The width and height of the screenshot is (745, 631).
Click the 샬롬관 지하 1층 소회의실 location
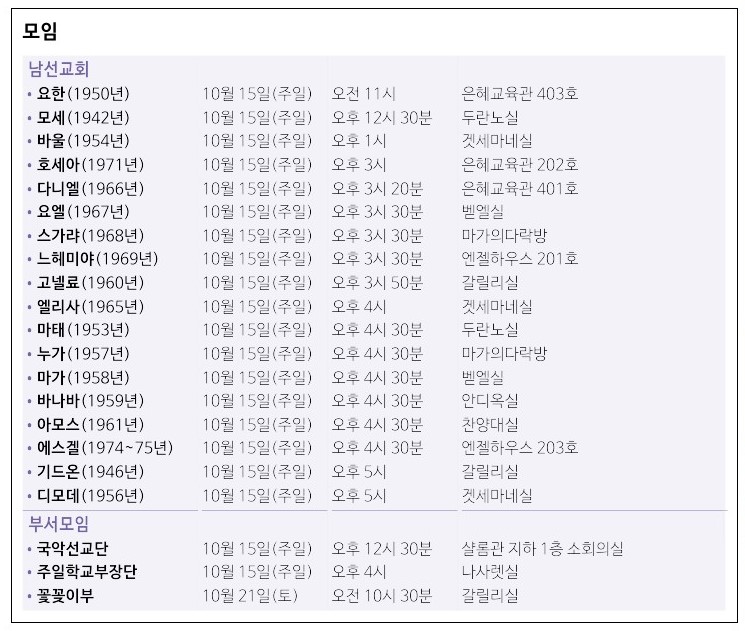(542, 548)
